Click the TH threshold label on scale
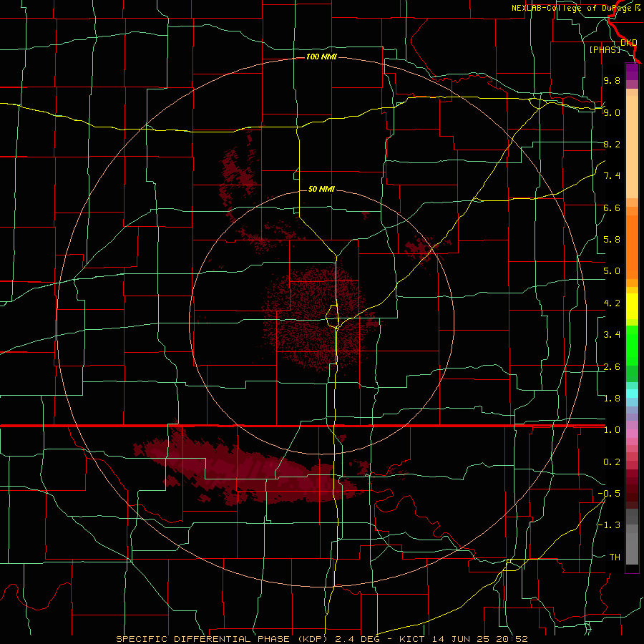 click(x=615, y=557)
